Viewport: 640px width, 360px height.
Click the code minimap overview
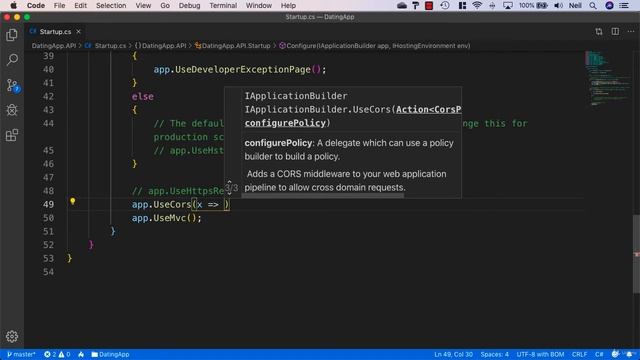pos(608,78)
